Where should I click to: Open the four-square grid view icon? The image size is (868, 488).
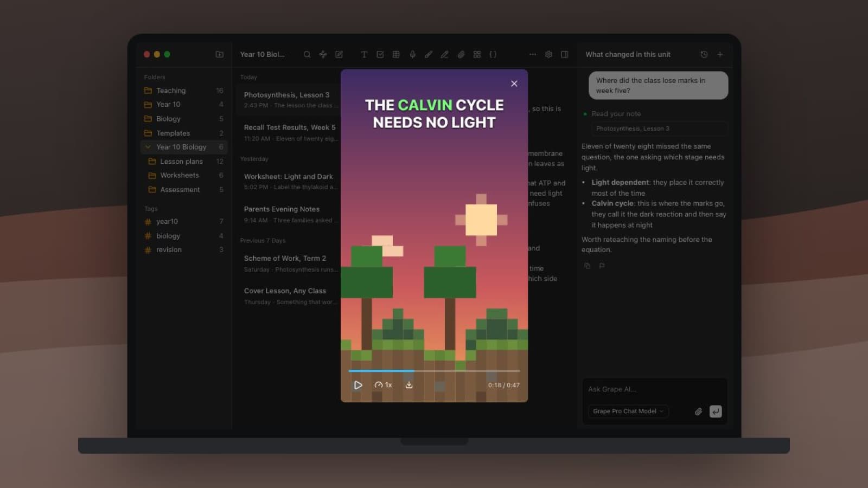[x=477, y=54]
